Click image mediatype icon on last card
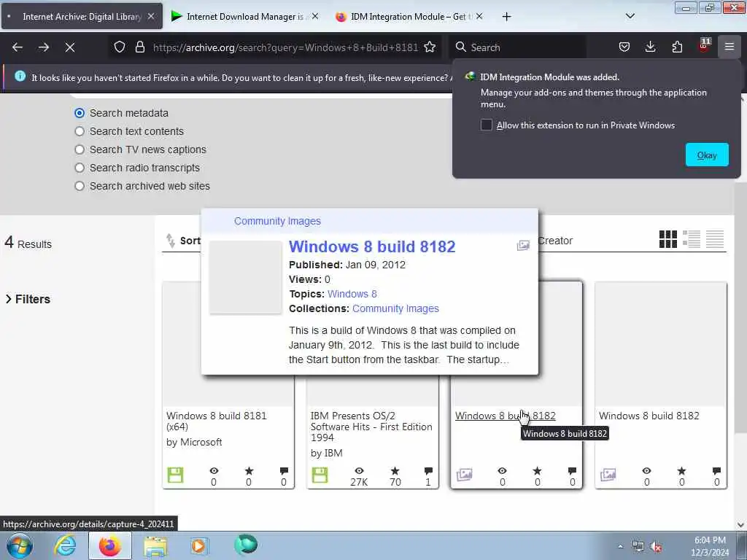The width and height of the screenshot is (747, 560). (608, 474)
